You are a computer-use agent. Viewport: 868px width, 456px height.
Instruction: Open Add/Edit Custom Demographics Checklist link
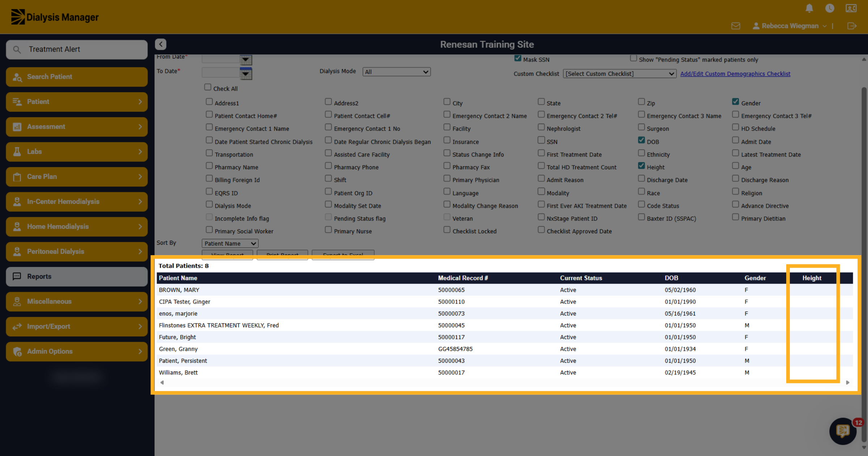pos(735,74)
